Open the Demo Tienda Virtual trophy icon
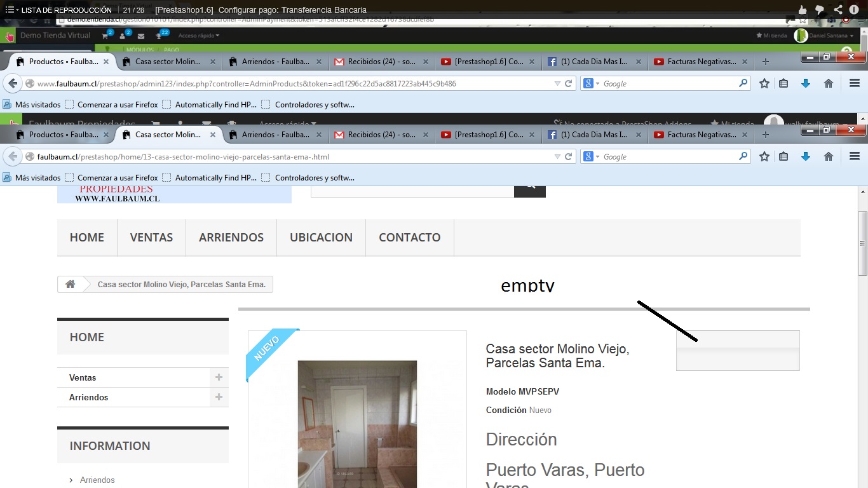Screen dimensions: 868x488 (159, 36)
